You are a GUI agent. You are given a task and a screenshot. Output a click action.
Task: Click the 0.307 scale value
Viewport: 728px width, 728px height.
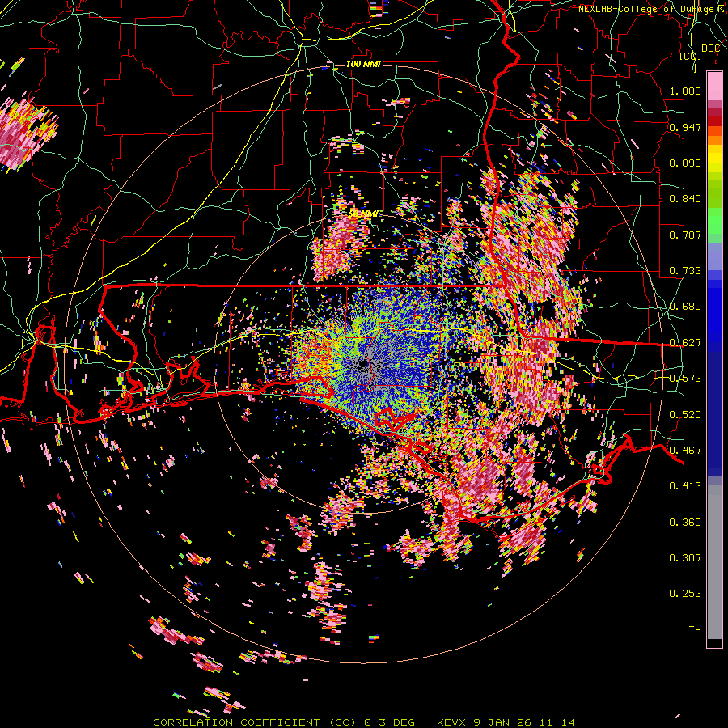tap(685, 558)
